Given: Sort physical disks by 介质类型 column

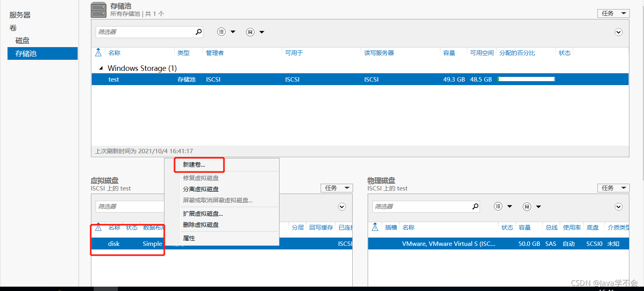Looking at the screenshot, I should tap(618, 227).
